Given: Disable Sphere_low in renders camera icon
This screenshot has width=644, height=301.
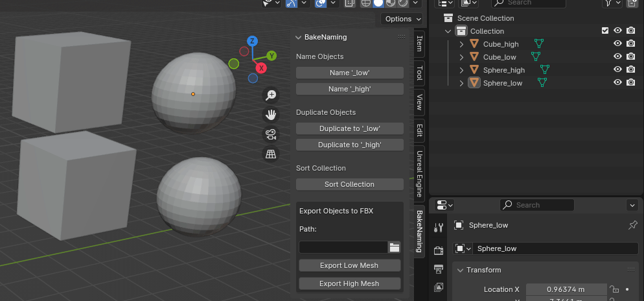Looking at the screenshot, I should click(x=631, y=82).
